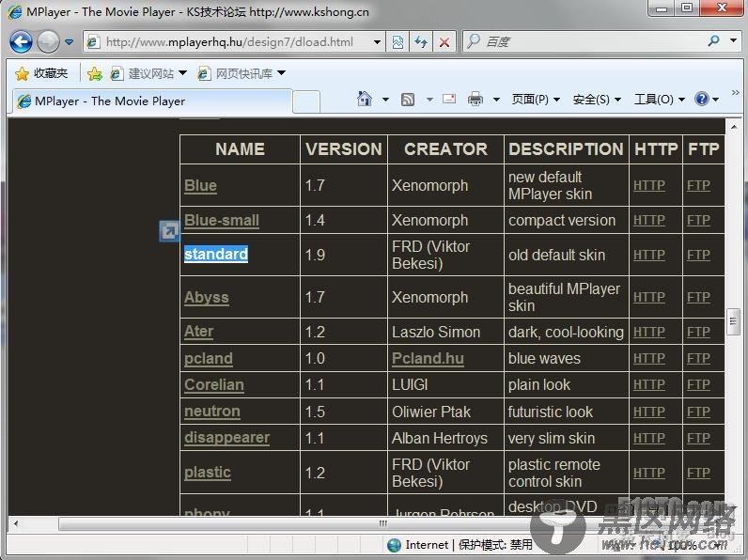The width and height of the screenshot is (748, 560).
Task: Open the disappearer skin link
Action: tap(227, 438)
